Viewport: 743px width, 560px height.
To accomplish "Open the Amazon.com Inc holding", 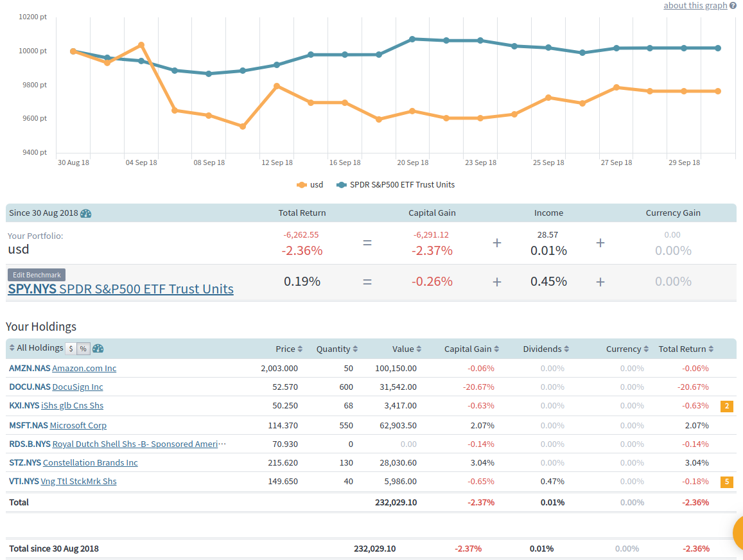I will pyautogui.click(x=84, y=369).
